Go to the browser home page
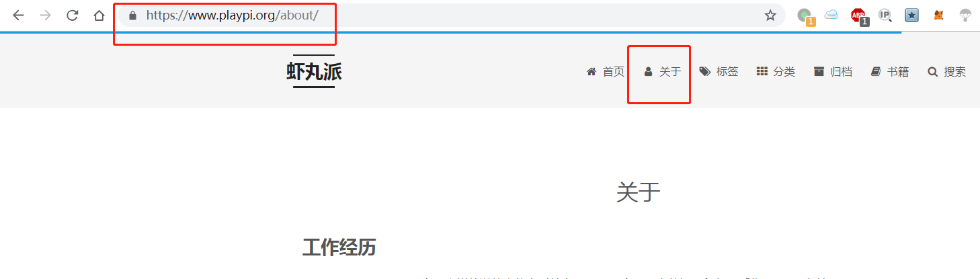This screenshot has height=279, width=980. [x=99, y=15]
